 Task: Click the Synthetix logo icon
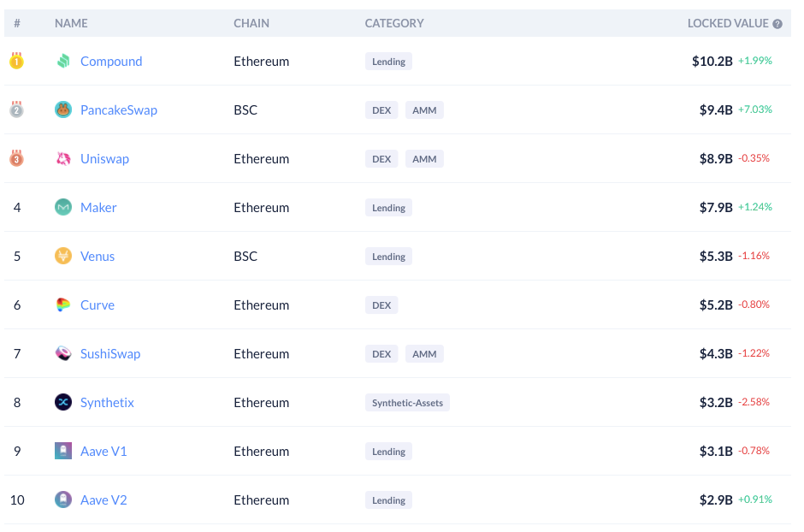coord(63,402)
